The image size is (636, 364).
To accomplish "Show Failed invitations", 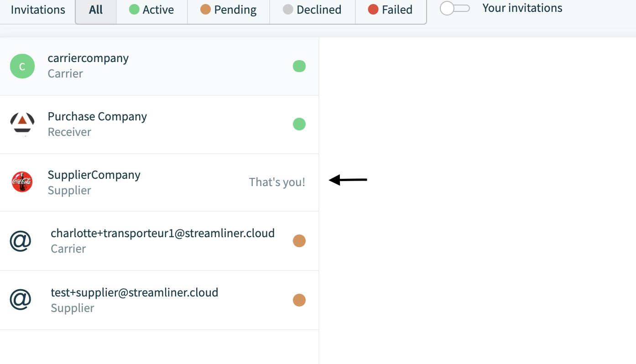I will (391, 10).
